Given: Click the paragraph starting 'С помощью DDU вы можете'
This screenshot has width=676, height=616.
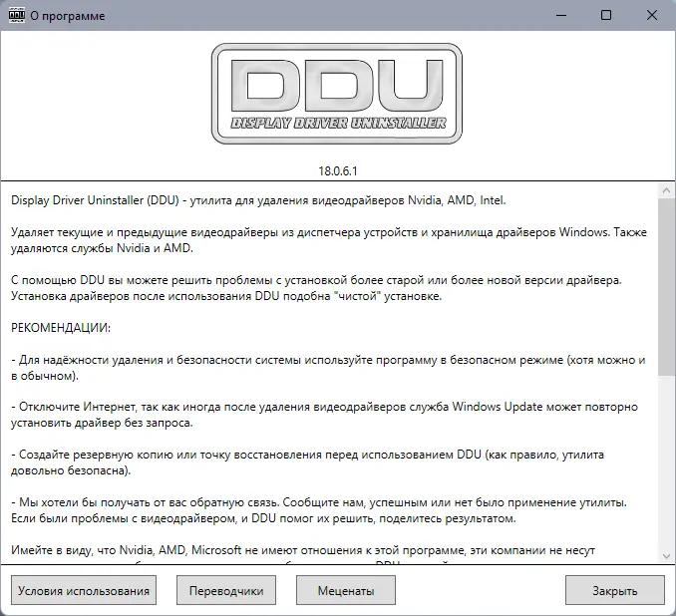Looking at the screenshot, I should click(316, 288).
